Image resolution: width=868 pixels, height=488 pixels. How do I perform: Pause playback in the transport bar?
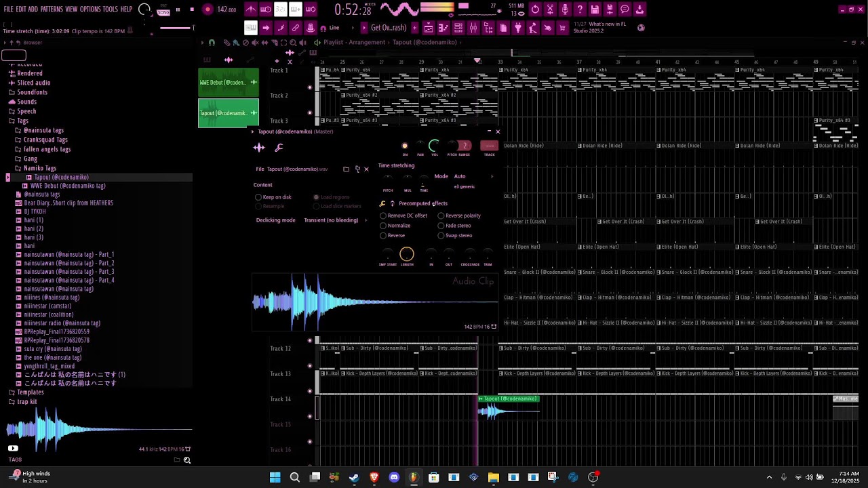pyautogui.click(x=178, y=9)
